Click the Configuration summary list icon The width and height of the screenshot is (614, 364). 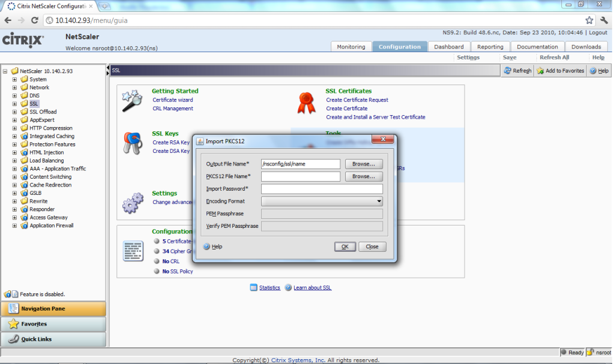click(133, 251)
